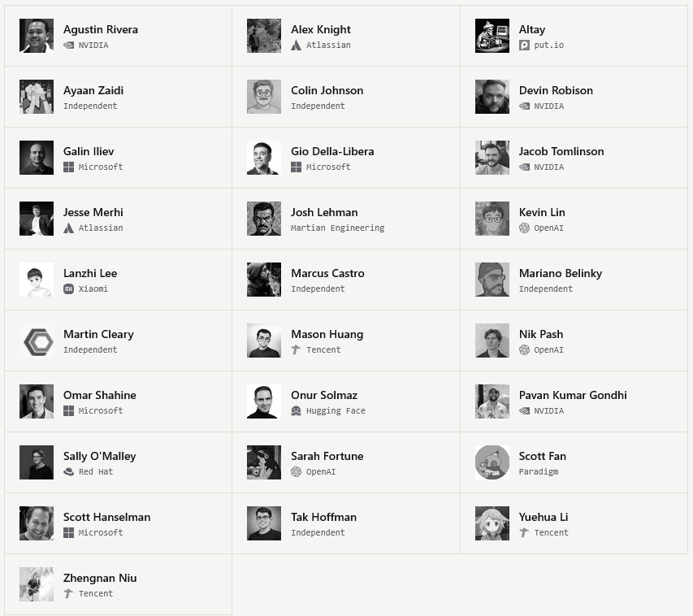Click the put.io logo beside Altay

524,46
